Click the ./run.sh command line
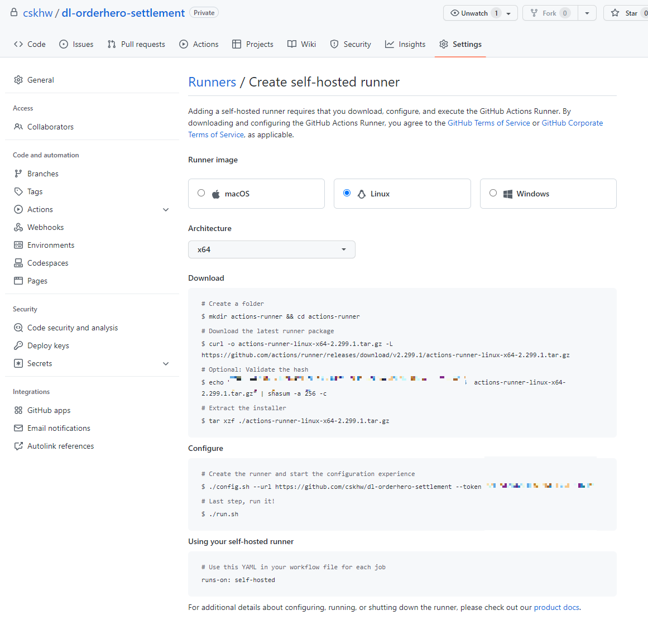 [x=220, y=515]
